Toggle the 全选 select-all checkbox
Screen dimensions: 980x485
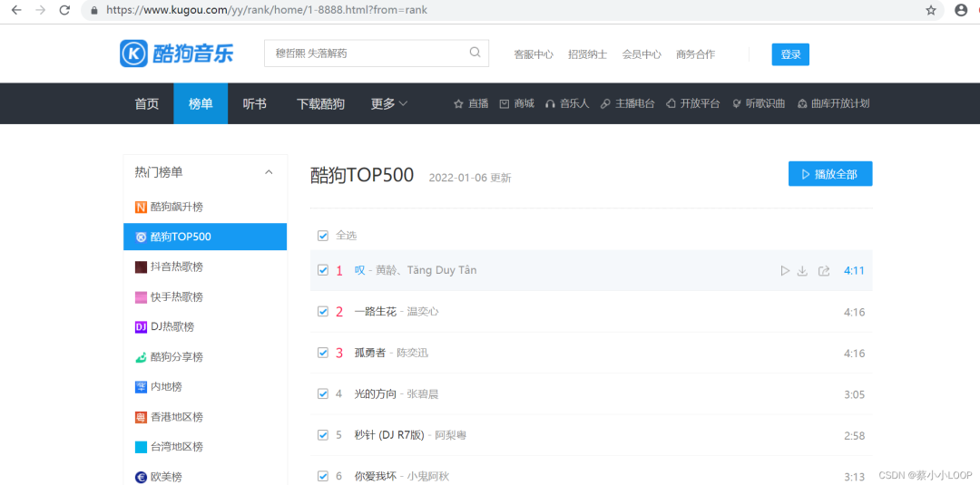click(323, 236)
